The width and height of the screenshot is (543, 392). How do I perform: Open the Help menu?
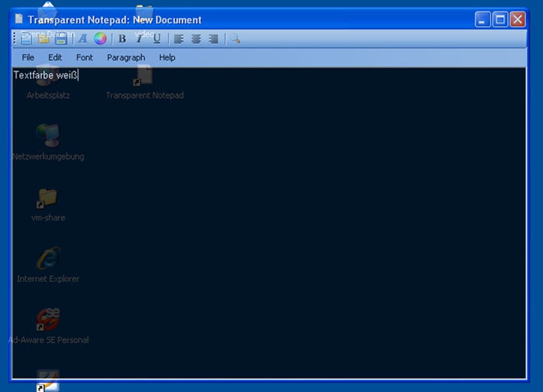167,57
